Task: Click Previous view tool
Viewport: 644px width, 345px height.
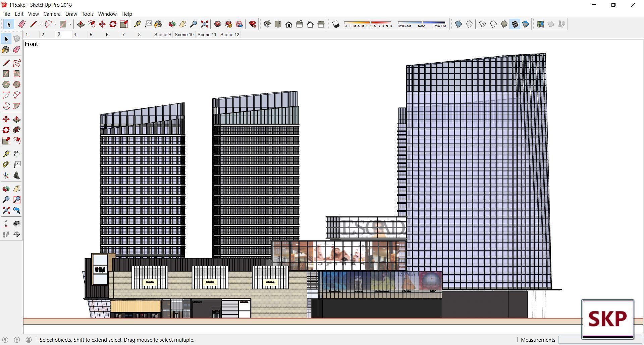Action: pyautogui.click(x=17, y=210)
